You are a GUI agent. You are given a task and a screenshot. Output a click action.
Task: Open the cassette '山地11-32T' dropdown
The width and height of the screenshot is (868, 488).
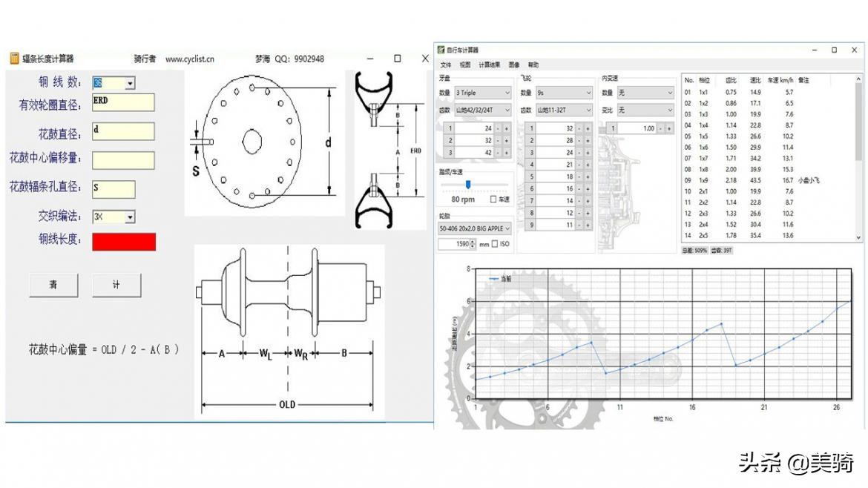tap(564, 110)
